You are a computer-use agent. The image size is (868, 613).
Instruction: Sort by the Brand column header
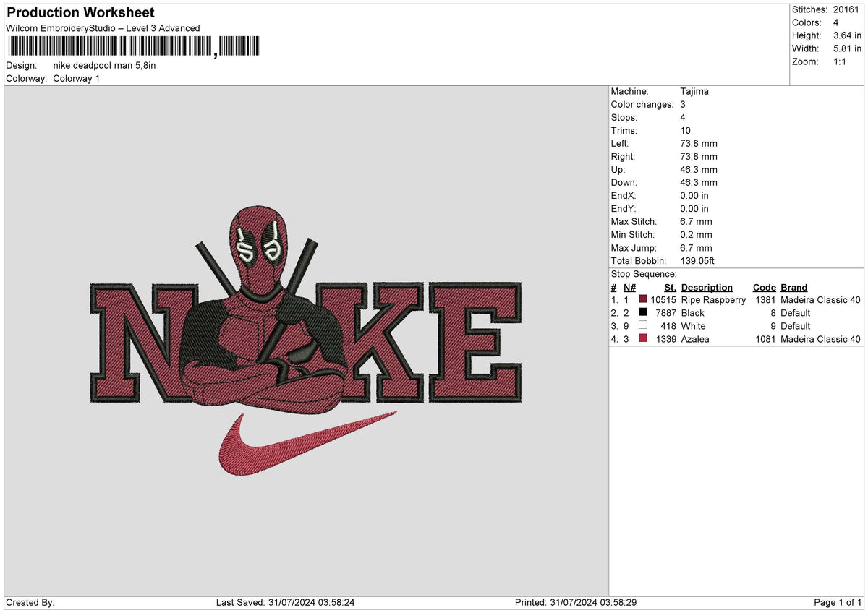click(793, 287)
